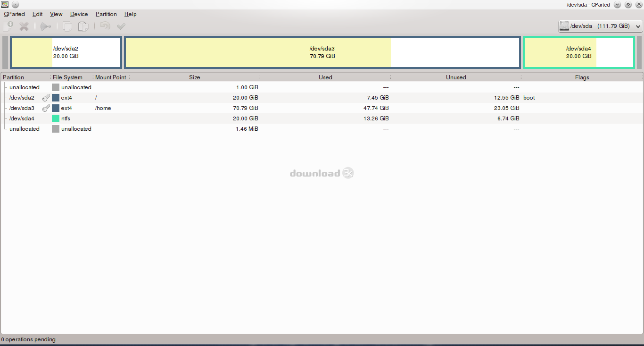Select the first unallocated row, 1.00 GiB
The image size is (644, 346).
tap(322, 87)
